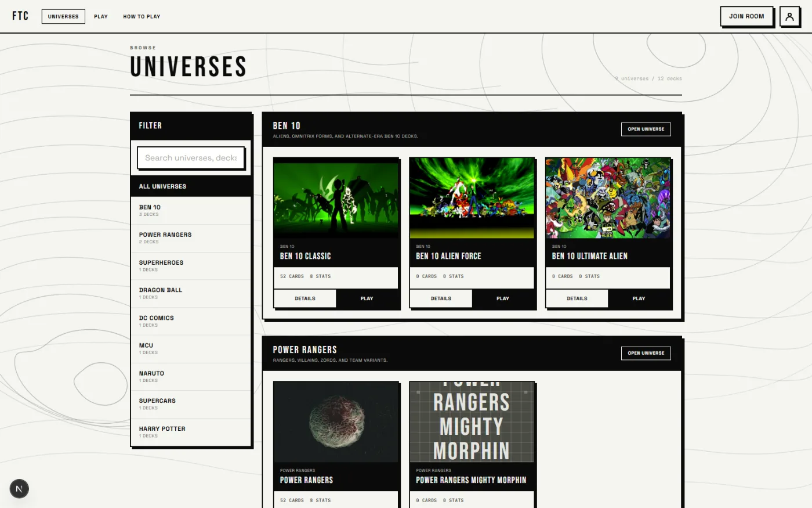812x508 pixels.
Task: View Details of Ben 10 Ultimate Alien
Action: coord(577,298)
